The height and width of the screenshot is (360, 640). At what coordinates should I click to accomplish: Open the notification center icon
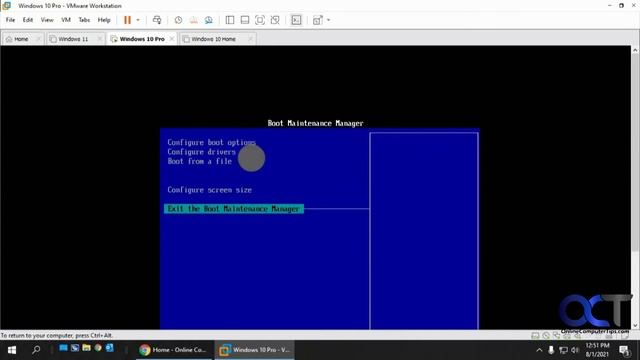click(x=624, y=350)
